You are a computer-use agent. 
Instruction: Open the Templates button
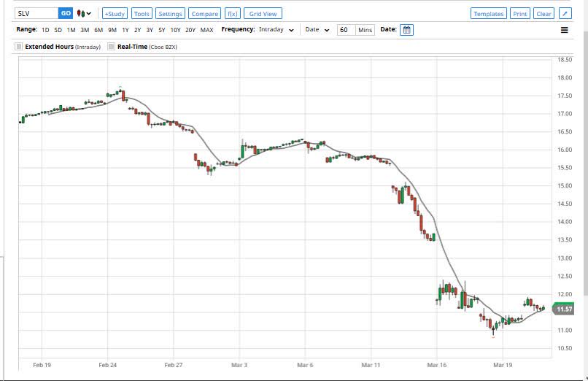[489, 13]
